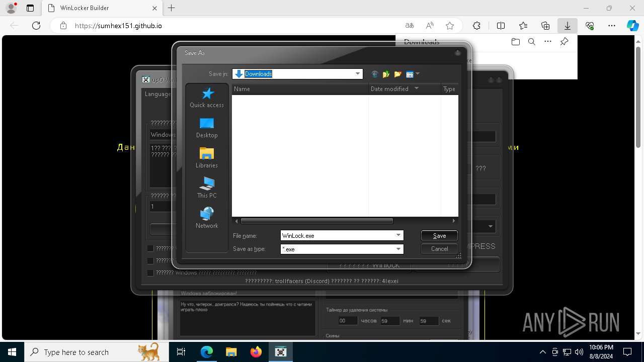Select the WinLocker Builder tab
This screenshot has height=362, width=644.
102,8
